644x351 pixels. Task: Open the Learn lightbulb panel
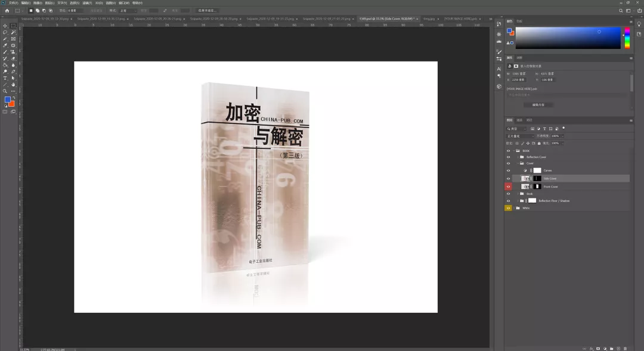coord(639,24)
